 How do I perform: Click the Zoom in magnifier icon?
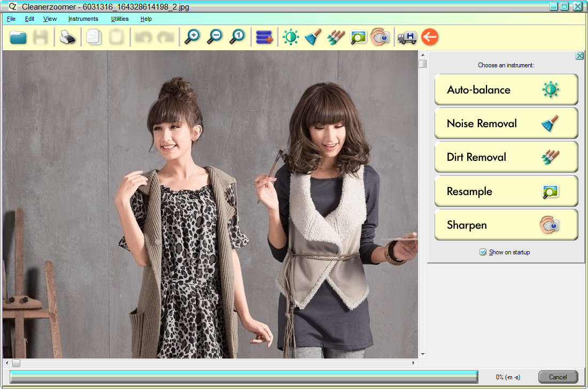pyautogui.click(x=192, y=37)
